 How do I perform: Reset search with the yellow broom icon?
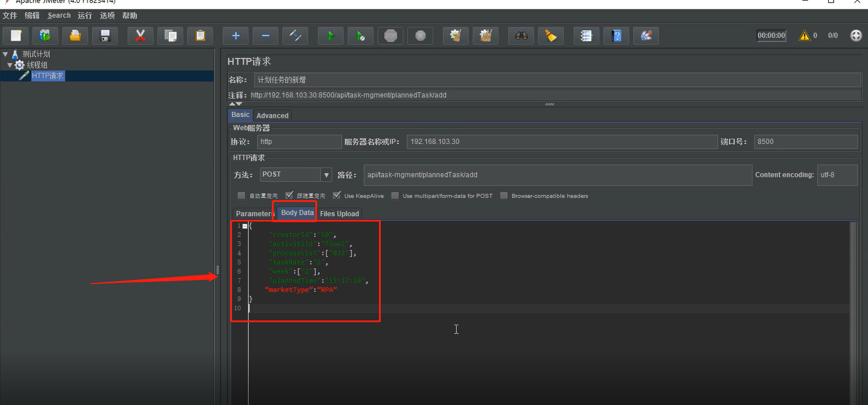click(x=551, y=36)
